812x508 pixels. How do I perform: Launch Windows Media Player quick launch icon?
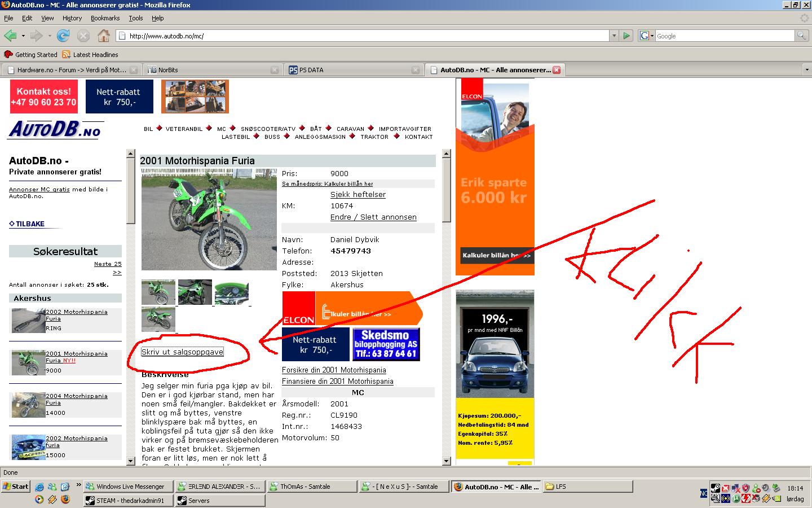39,499
